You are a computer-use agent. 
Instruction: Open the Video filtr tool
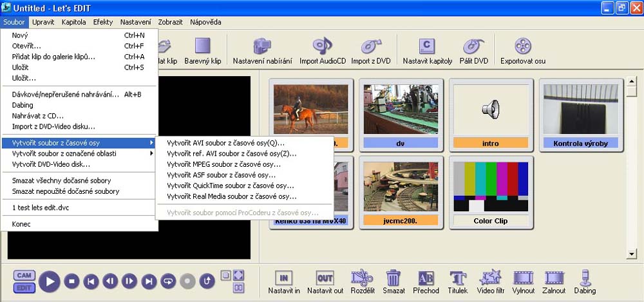(490, 278)
